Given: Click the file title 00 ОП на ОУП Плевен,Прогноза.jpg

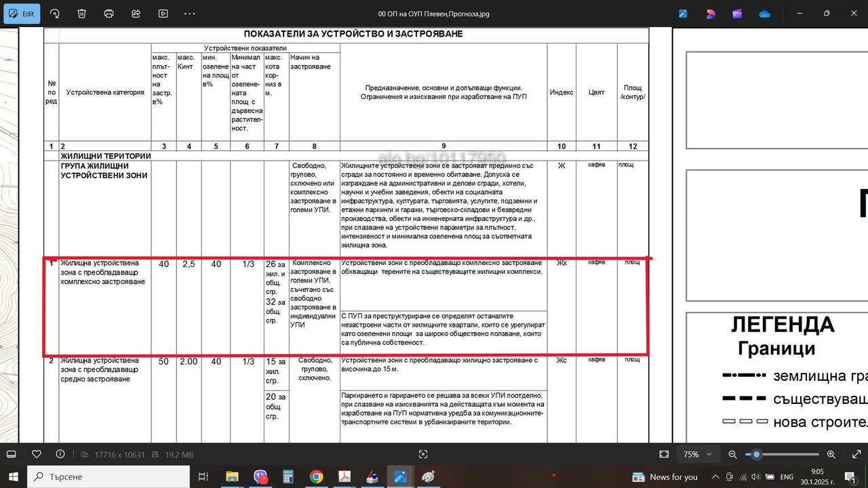Looking at the screenshot, I should click(x=434, y=14).
